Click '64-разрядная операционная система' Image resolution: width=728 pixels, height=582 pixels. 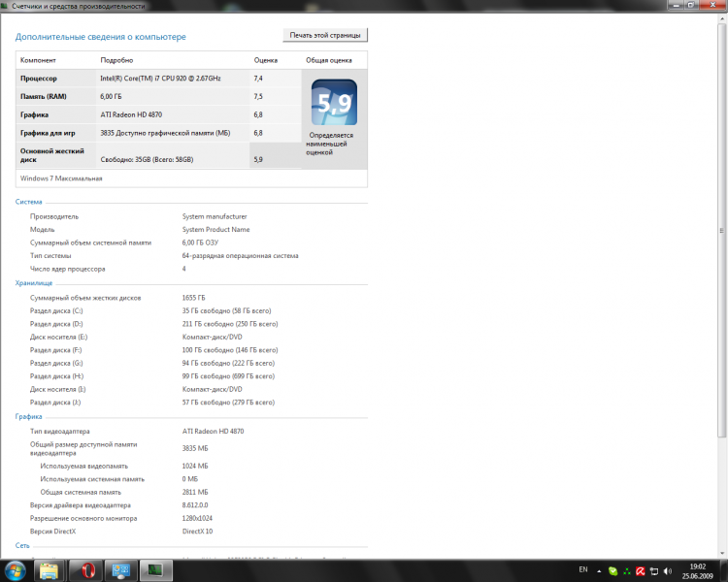pos(240,256)
